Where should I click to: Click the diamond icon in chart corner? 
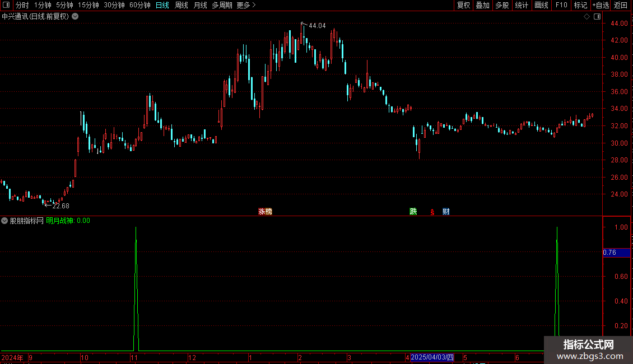587,17
